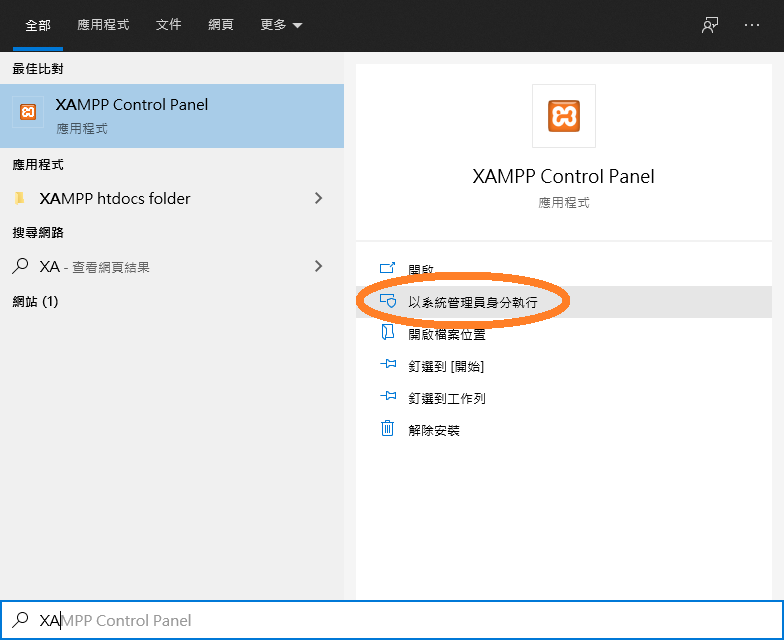Click the file location icon beside 開啟檔案位置
Screen dimensions: 784x640
(x=388, y=332)
